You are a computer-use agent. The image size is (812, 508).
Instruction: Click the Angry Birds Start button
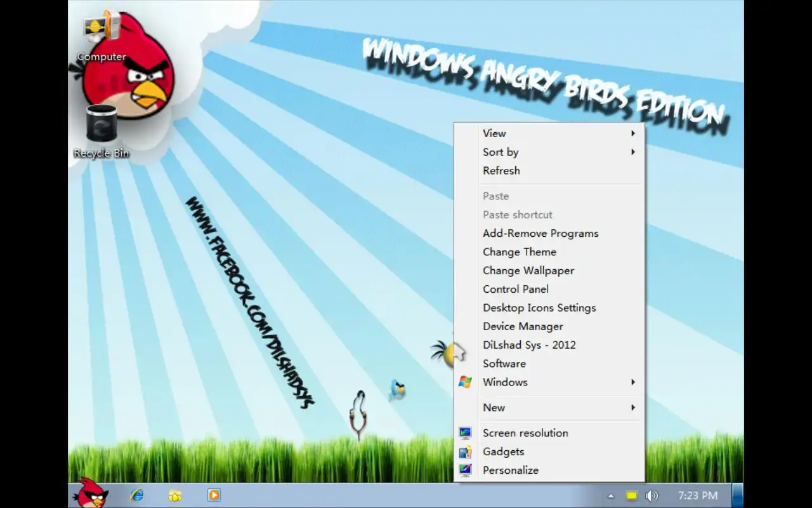pyautogui.click(x=91, y=494)
